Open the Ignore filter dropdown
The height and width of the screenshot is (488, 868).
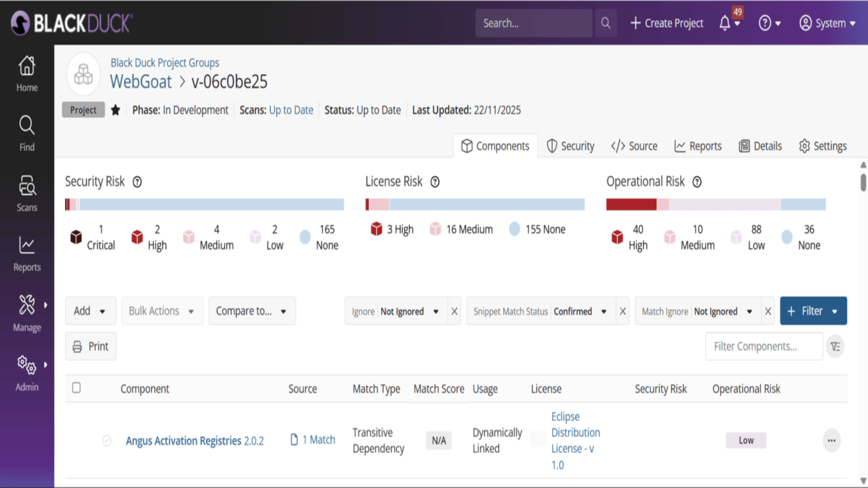pyautogui.click(x=396, y=311)
